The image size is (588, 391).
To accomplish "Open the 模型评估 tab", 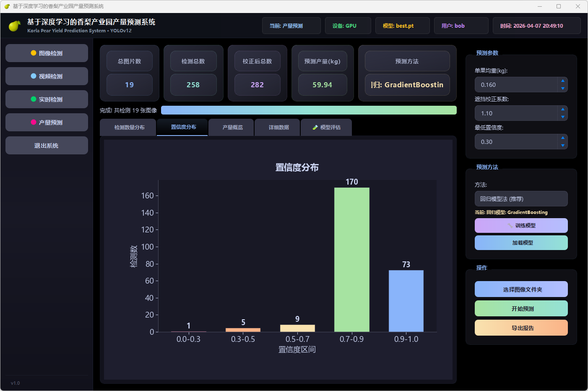I will pyautogui.click(x=326, y=128).
